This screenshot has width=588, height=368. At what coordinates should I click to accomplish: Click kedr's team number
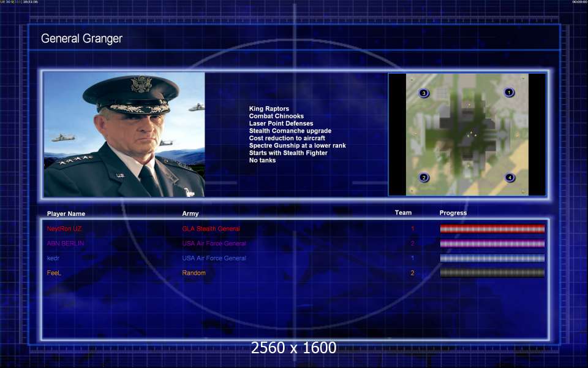tap(412, 258)
